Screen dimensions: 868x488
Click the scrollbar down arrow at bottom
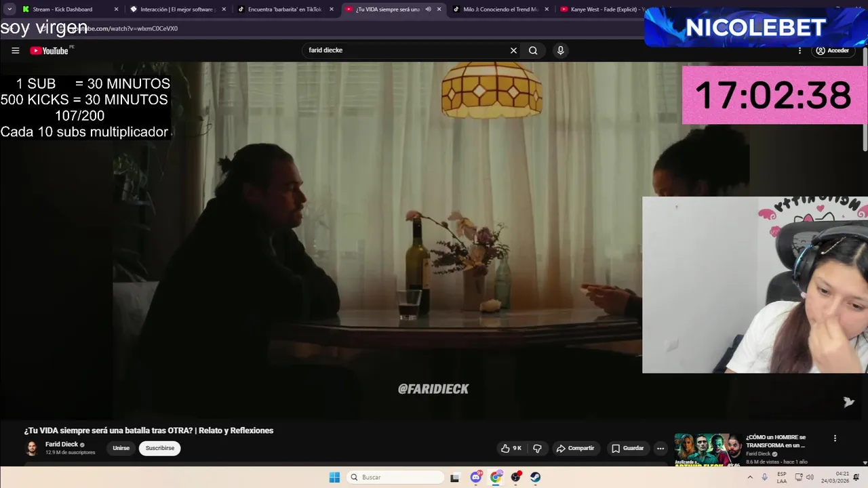865,463
